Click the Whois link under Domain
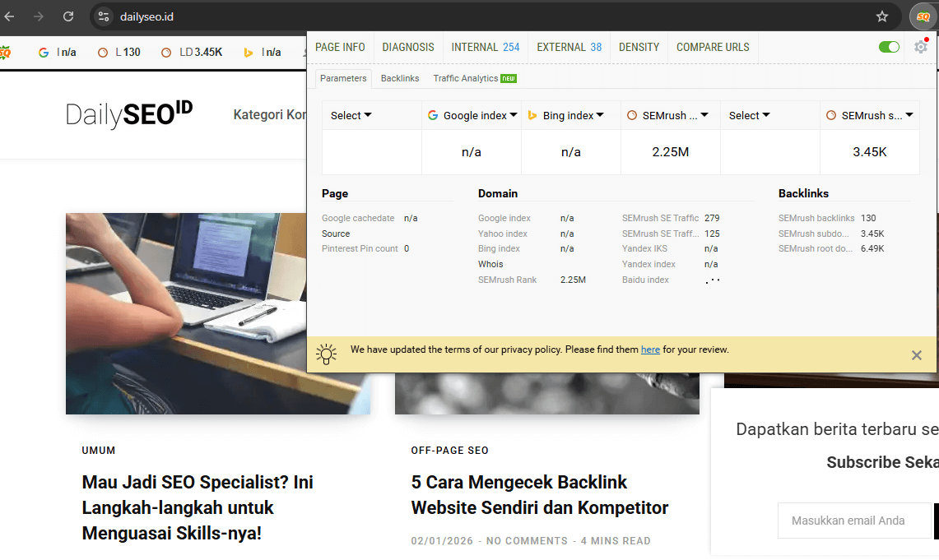Viewport: 939px width, 560px height. pyautogui.click(x=490, y=264)
